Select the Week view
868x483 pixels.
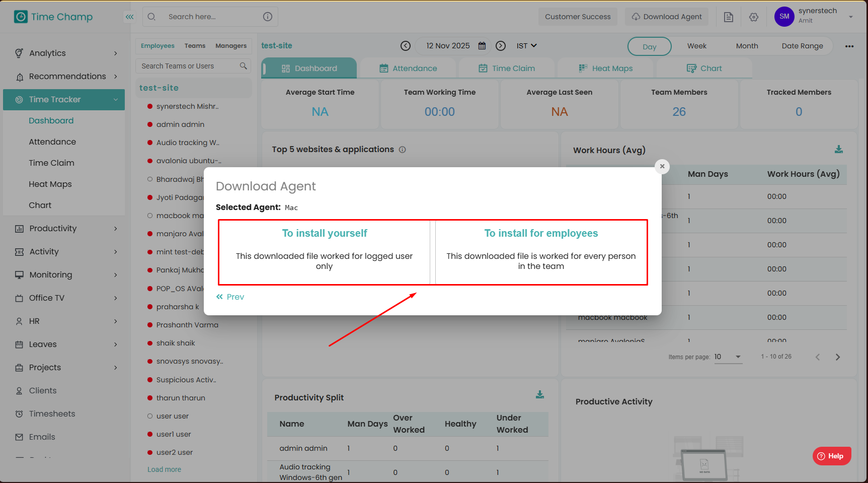pyautogui.click(x=697, y=46)
